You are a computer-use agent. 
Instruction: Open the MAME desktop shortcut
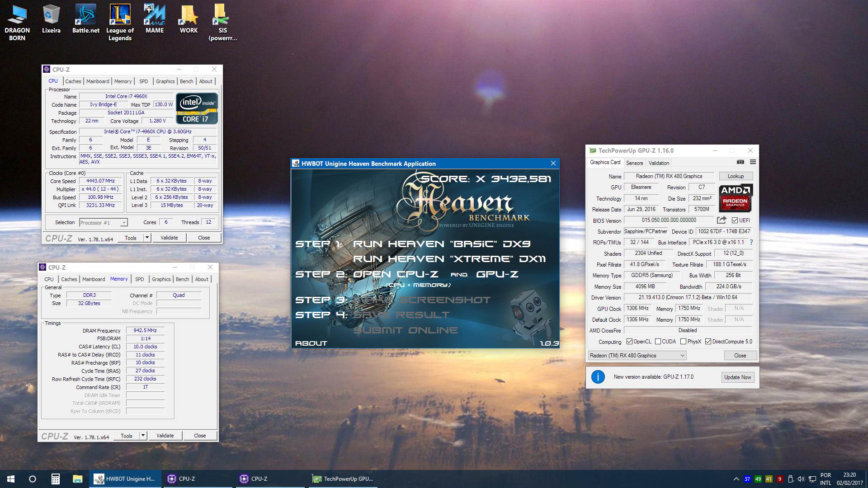click(x=155, y=19)
